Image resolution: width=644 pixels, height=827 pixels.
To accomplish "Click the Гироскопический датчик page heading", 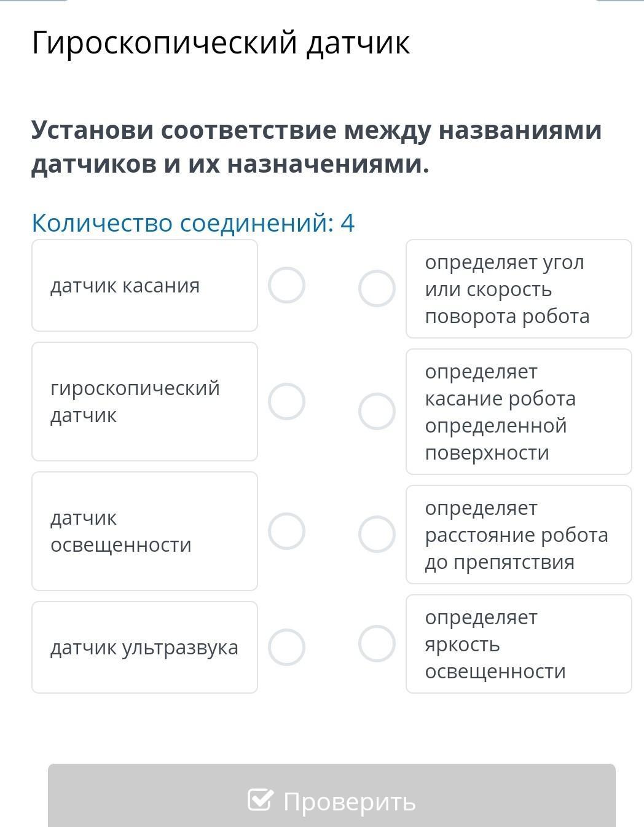I will point(221,43).
